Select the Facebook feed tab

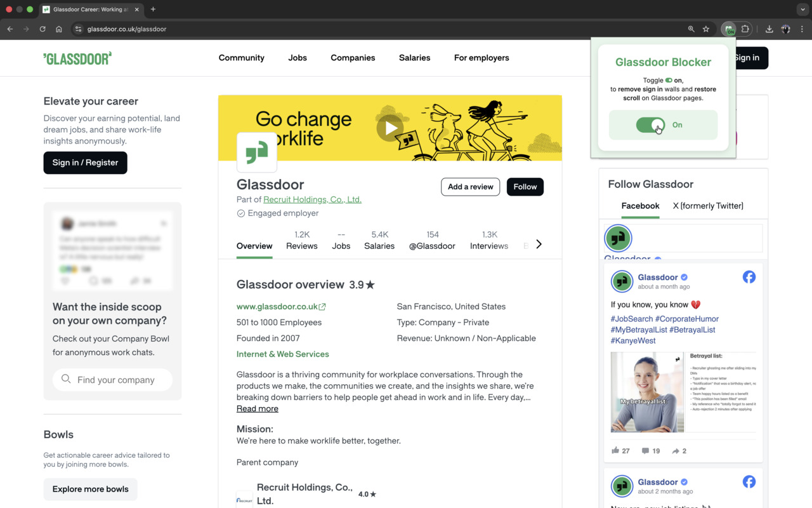click(x=640, y=206)
